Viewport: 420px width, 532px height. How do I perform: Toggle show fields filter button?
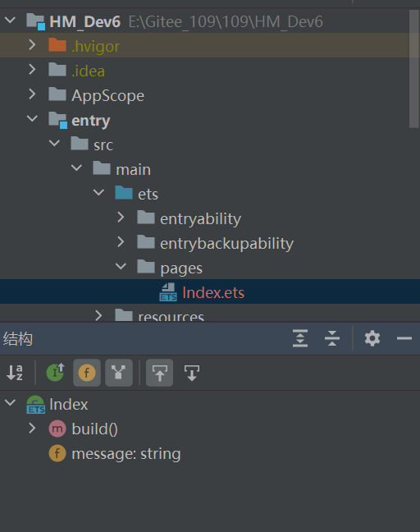[87, 373]
